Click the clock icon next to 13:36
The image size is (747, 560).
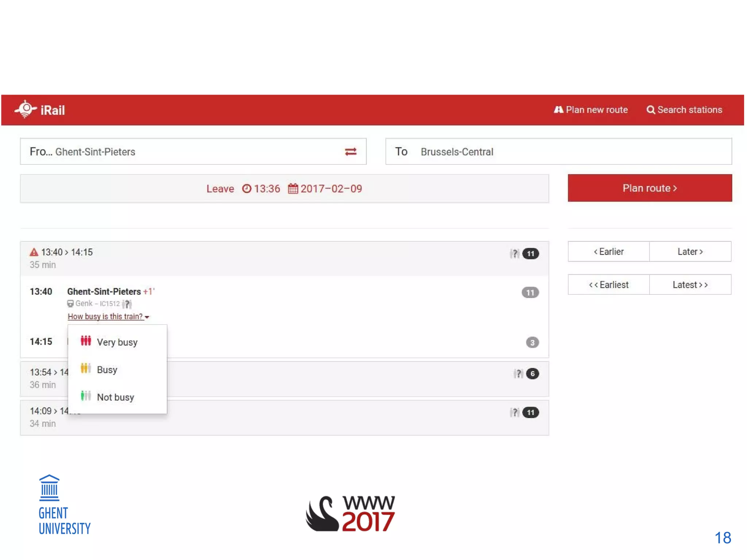coord(247,189)
